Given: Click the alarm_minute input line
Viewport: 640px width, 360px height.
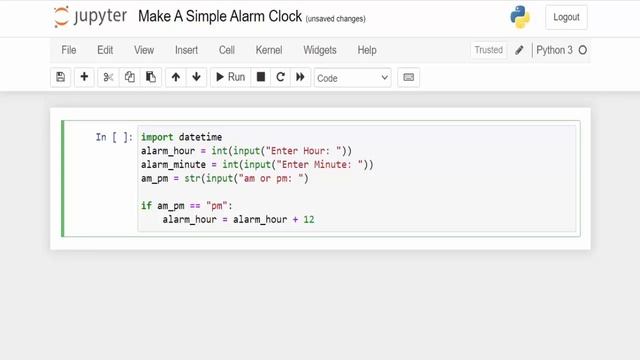Looking at the screenshot, I should pos(257,164).
